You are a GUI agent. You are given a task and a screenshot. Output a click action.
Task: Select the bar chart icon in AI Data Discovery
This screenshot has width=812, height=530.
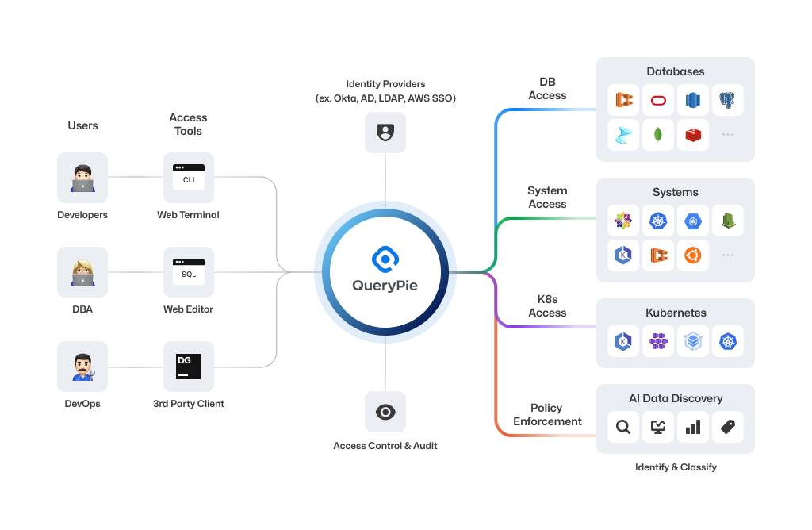tap(693, 427)
